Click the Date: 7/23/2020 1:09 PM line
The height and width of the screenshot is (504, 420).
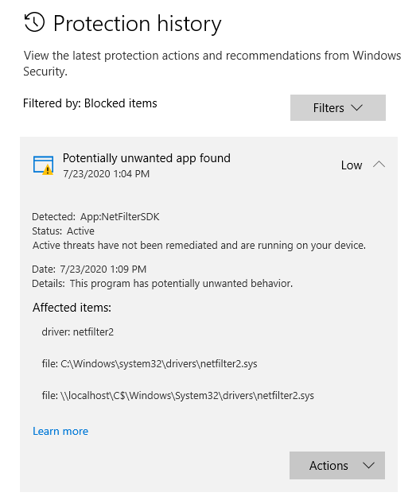click(x=89, y=269)
